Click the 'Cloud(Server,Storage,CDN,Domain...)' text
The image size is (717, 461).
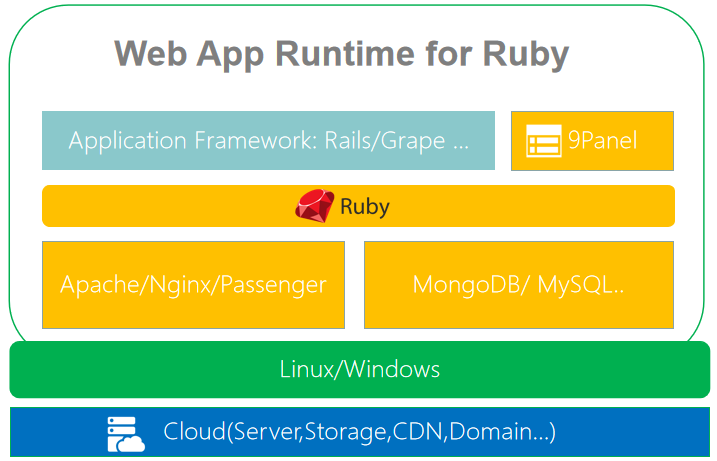pyautogui.click(x=359, y=432)
